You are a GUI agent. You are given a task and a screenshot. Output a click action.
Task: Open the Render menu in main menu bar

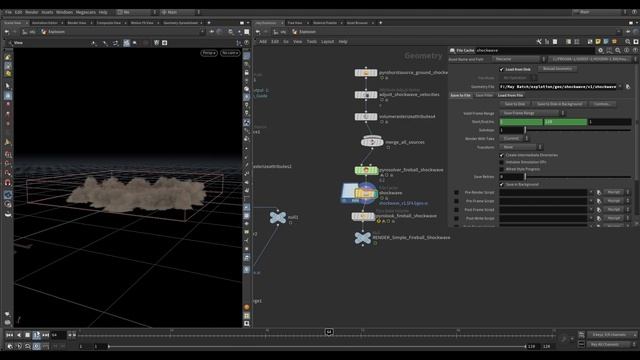[x=32, y=12]
